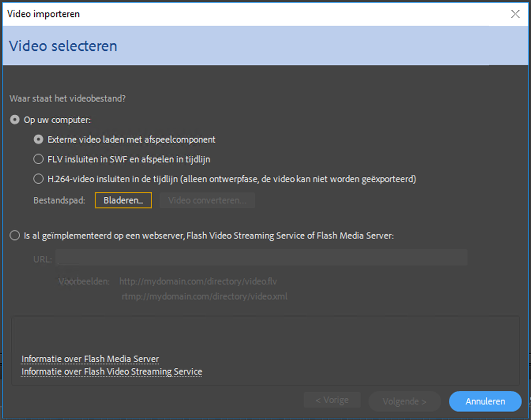
Task: Open "Informatie over Flash Video Streaming Service" link
Action: tap(111, 372)
